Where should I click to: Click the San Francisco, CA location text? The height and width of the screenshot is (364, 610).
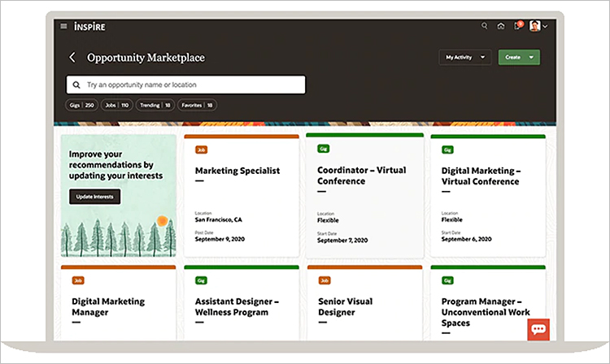(x=218, y=220)
